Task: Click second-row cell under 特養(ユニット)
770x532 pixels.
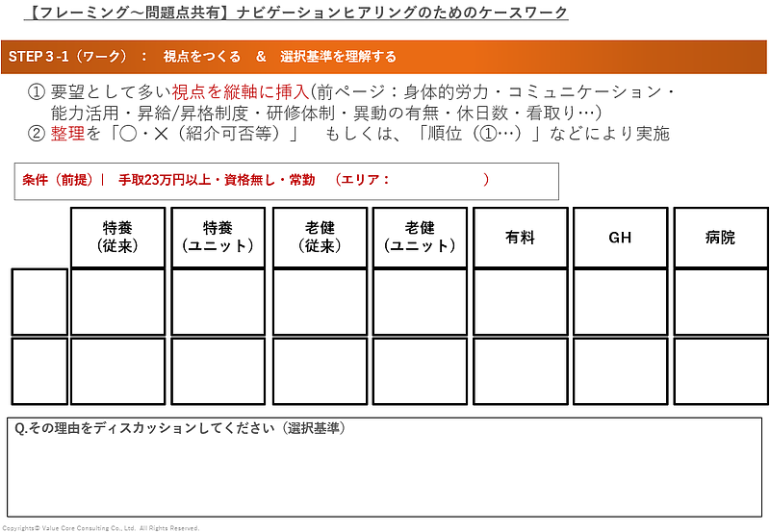Action: pyautogui.click(x=218, y=371)
